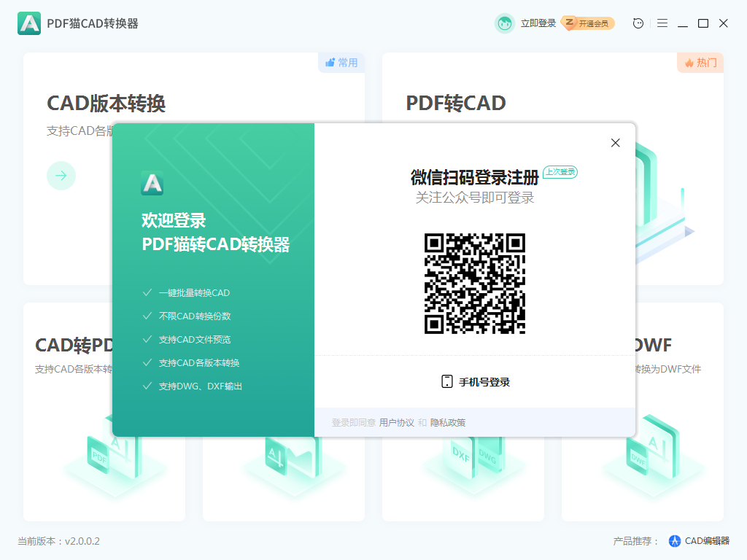Open the 用户协议 link
Viewport: 747px width, 560px height.
(398, 421)
